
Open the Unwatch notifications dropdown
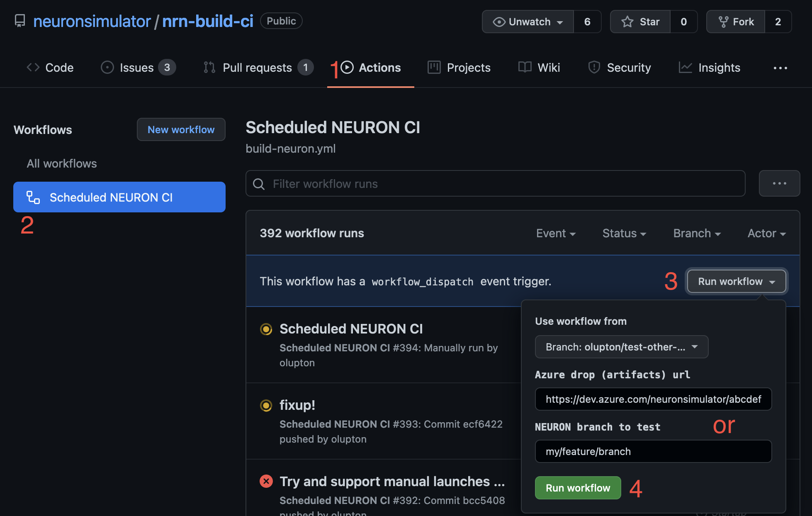pos(528,22)
